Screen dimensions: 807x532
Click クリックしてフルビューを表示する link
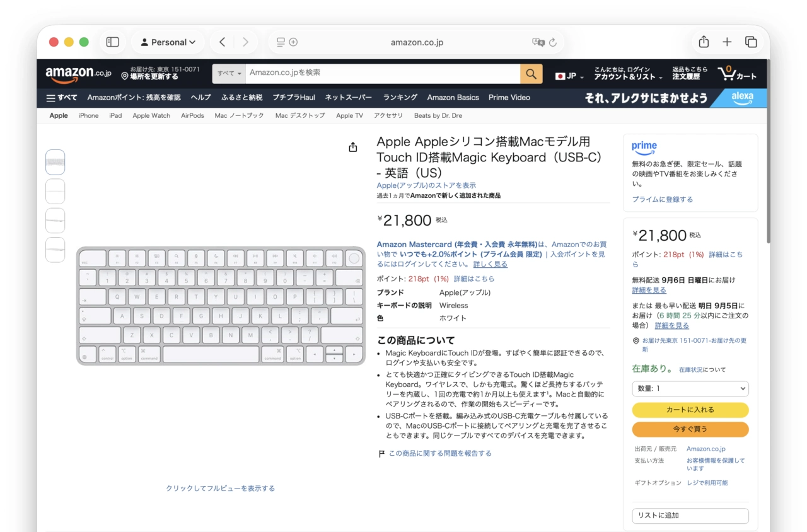pyautogui.click(x=221, y=489)
